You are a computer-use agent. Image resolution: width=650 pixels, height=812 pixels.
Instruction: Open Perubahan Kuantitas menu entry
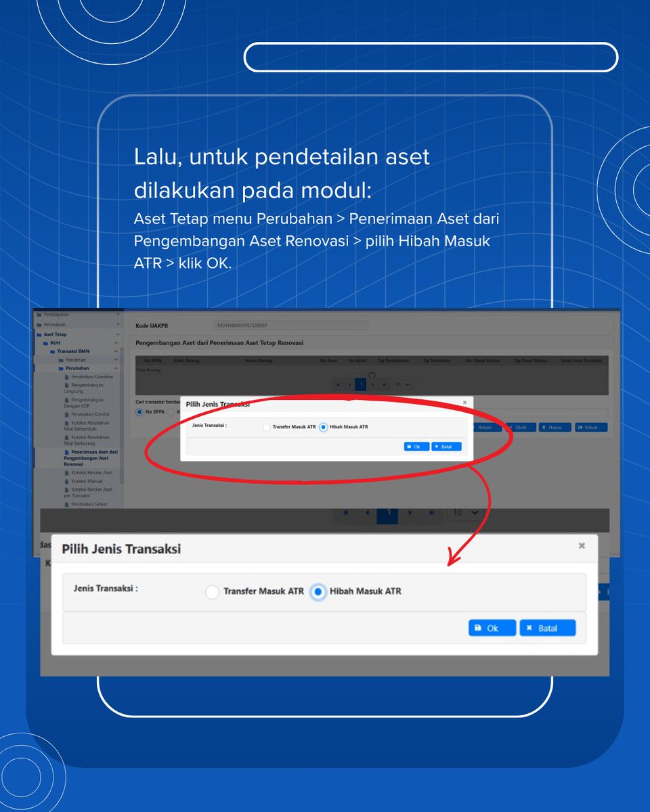pos(91,376)
